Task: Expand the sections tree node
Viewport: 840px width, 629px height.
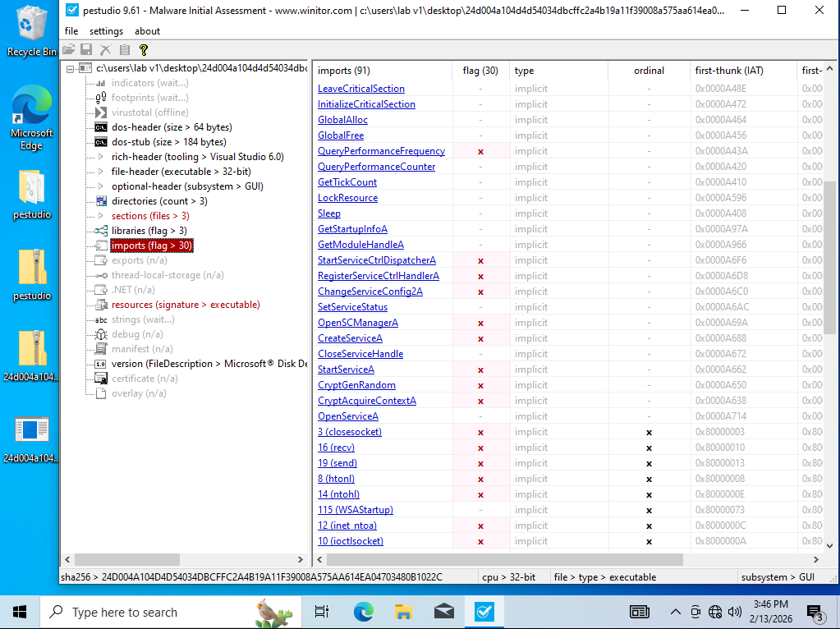Action: (101, 216)
